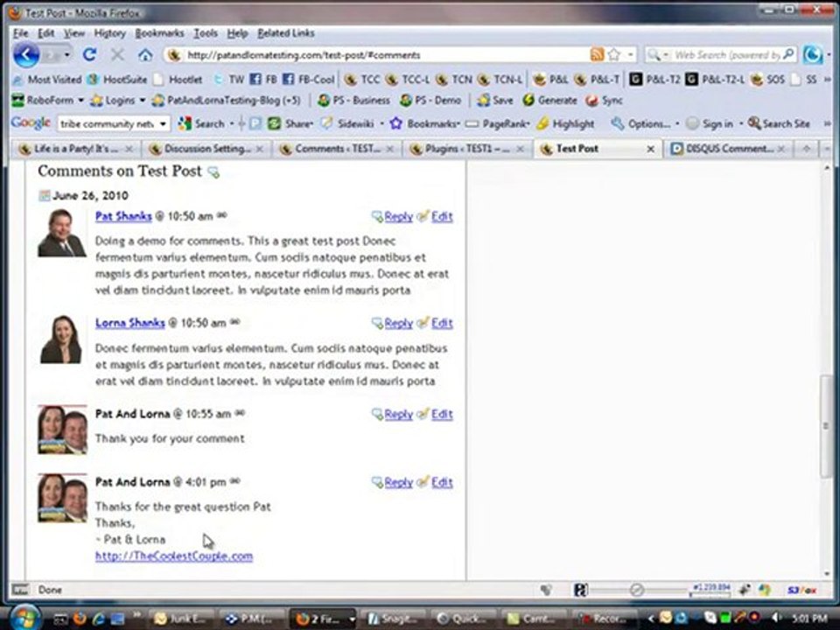
Task: Click Sign in on Google toolbar
Action: pyautogui.click(x=710, y=123)
